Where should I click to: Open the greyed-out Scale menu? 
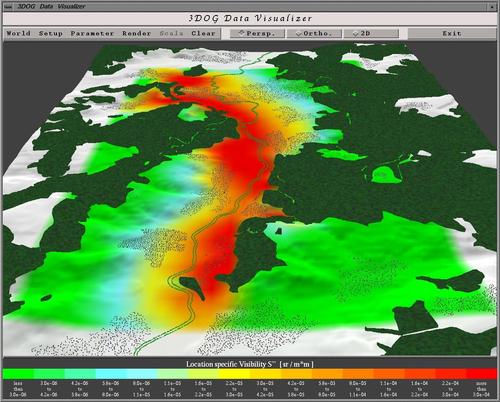coord(172,33)
